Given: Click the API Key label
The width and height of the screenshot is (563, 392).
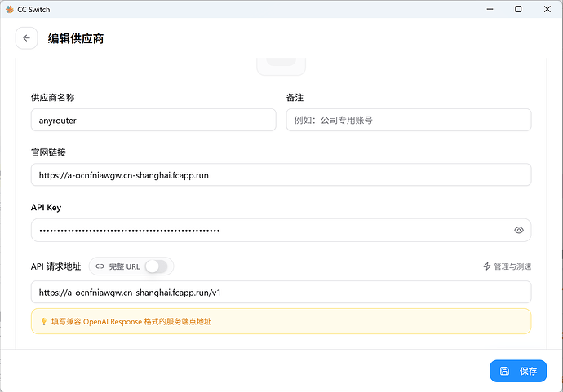Looking at the screenshot, I should pos(46,207).
